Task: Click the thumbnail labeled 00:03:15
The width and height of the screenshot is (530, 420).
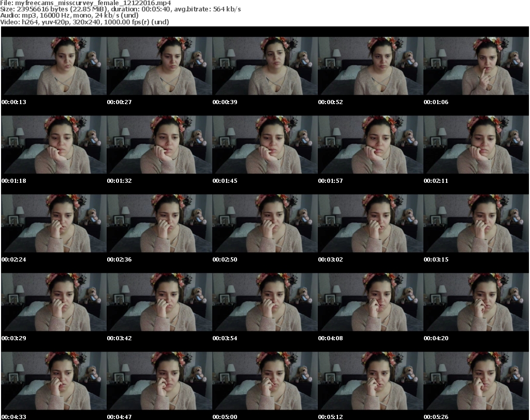Action: pos(476,224)
